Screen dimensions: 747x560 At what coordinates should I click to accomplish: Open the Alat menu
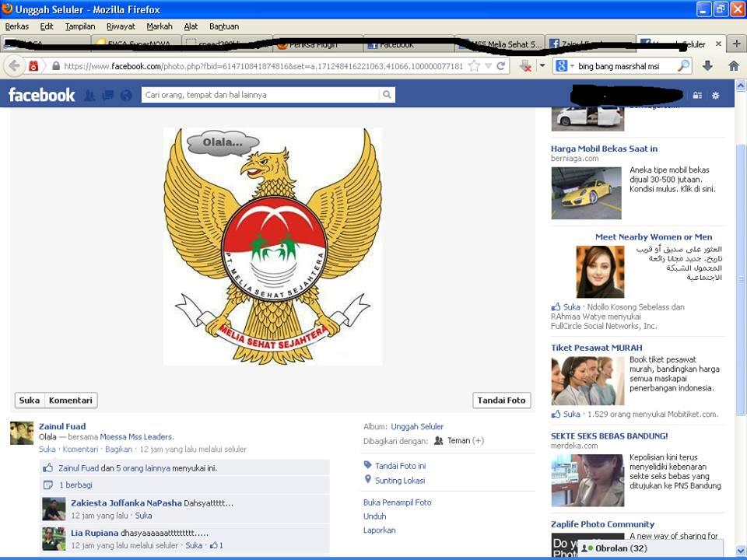pyautogui.click(x=191, y=26)
